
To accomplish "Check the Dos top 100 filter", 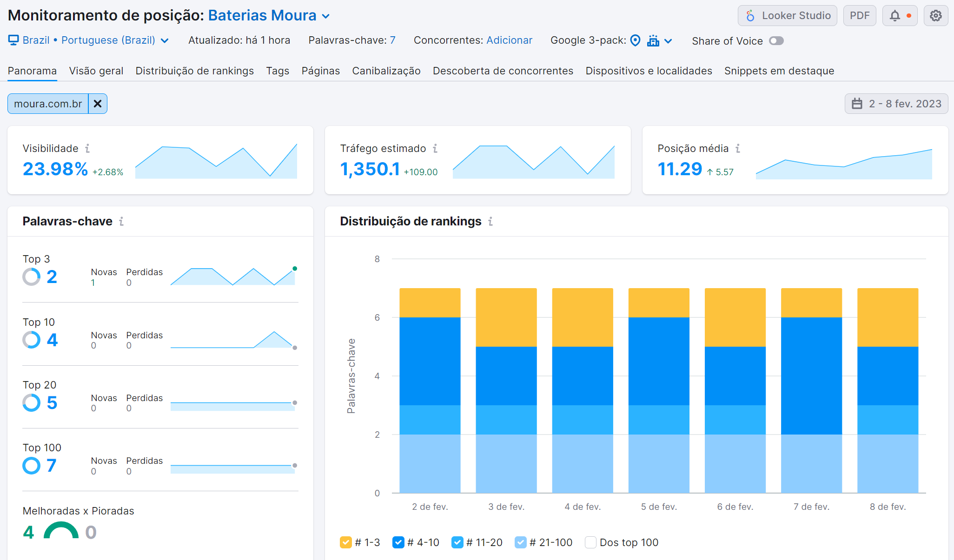I will tap(590, 542).
